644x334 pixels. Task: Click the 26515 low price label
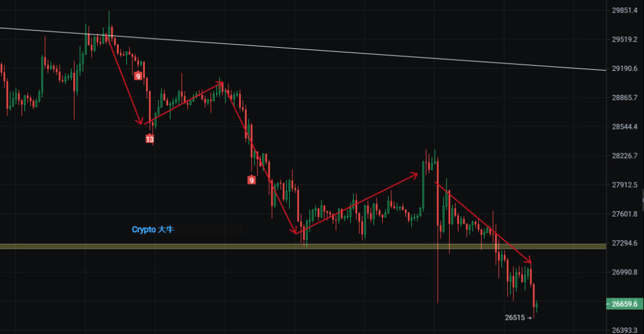coord(515,317)
